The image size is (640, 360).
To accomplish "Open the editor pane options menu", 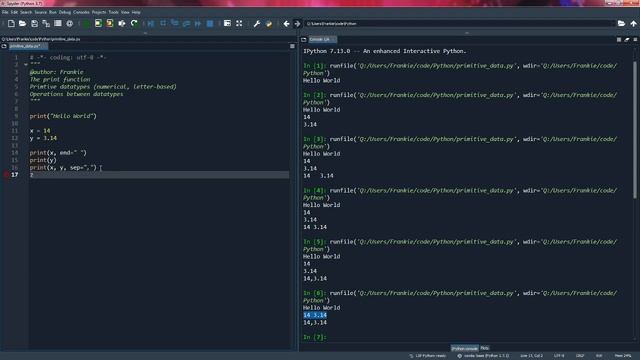I will 292,46.
